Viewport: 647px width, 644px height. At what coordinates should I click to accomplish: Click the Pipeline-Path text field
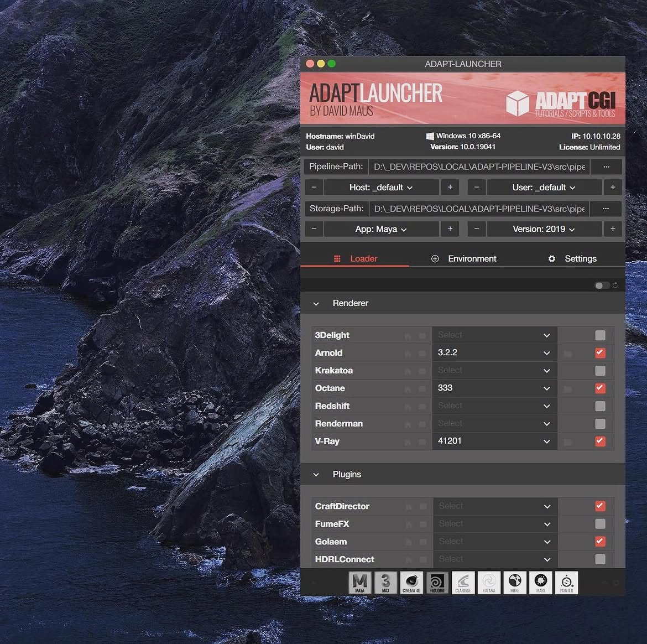[x=479, y=167]
